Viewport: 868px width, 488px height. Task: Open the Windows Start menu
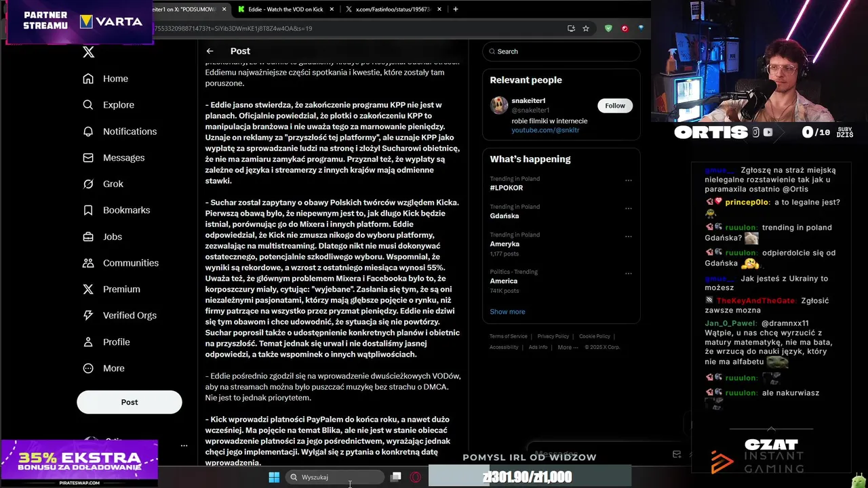point(274,477)
